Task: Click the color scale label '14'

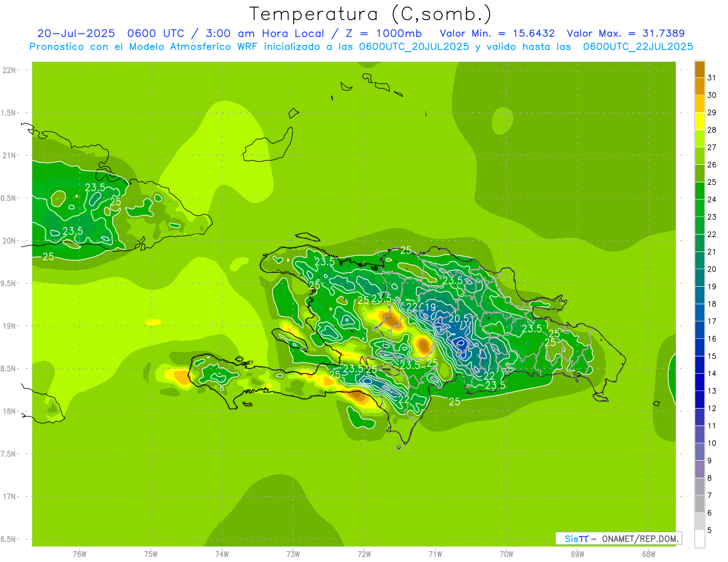Action: (712, 373)
